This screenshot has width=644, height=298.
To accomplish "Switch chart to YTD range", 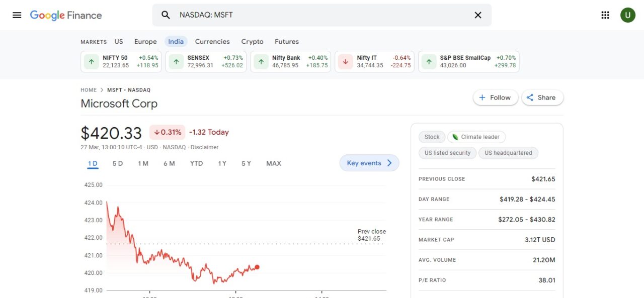I will click(x=196, y=163).
